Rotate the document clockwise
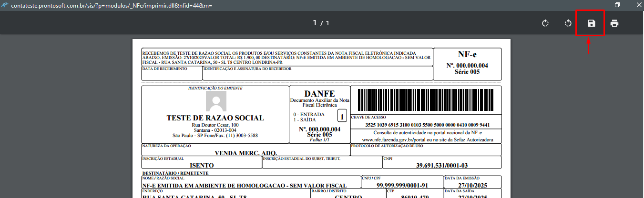The image size is (644, 198). pos(545,23)
